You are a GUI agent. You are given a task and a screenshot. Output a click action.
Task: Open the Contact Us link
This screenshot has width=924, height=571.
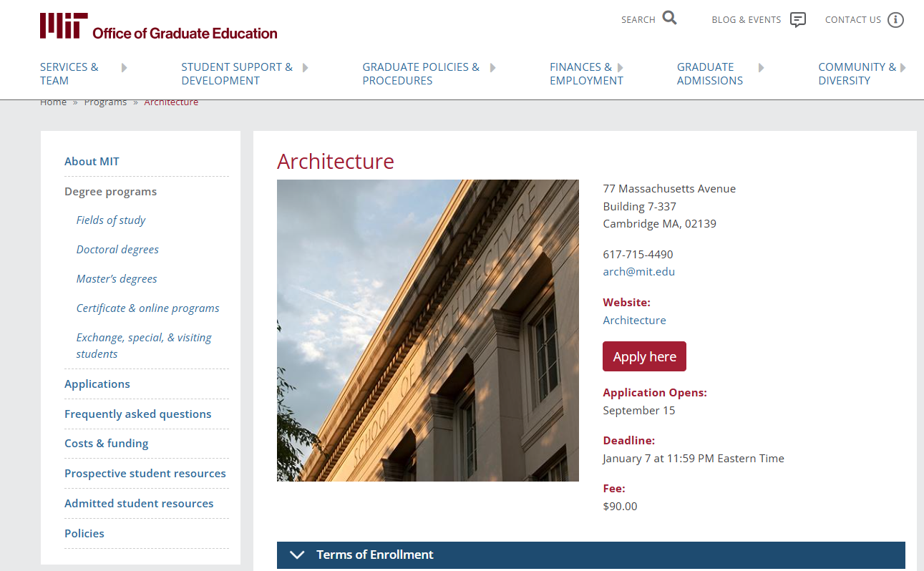[x=853, y=20]
